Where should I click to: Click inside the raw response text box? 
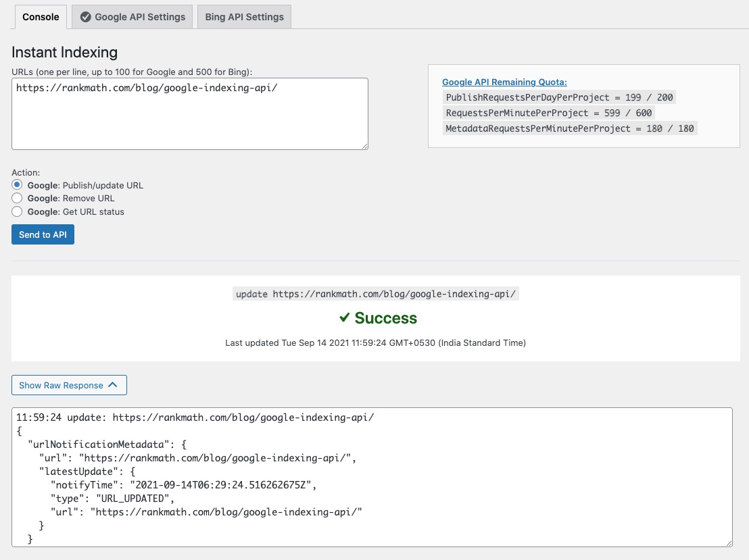pyautogui.click(x=372, y=477)
